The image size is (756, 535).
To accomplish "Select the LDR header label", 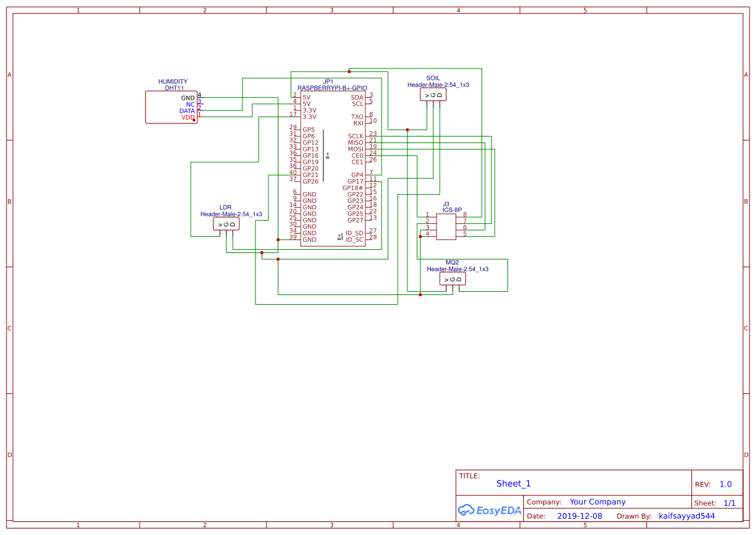I will 225,208.
